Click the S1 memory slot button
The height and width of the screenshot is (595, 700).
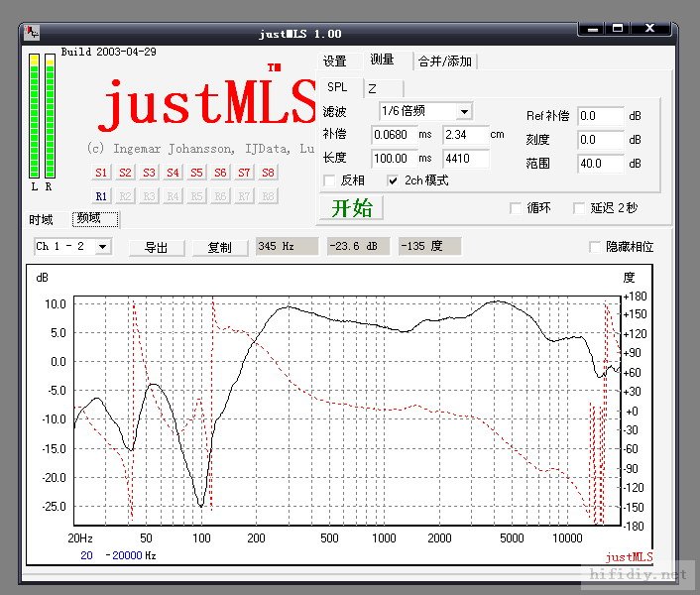[101, 173]
